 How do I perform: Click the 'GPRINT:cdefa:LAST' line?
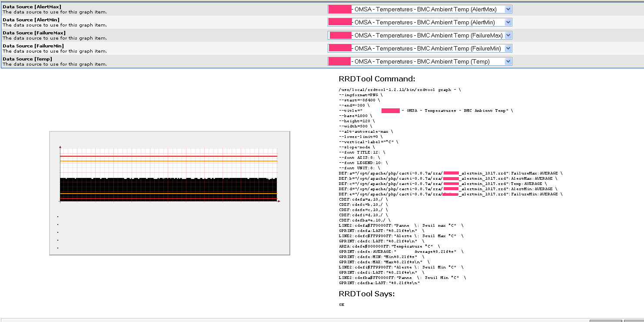[x=382, y=231]
